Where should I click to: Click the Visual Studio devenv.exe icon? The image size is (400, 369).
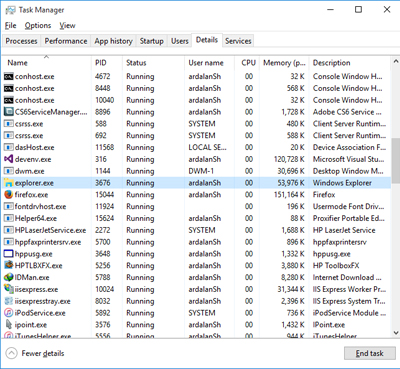[8, 159]
